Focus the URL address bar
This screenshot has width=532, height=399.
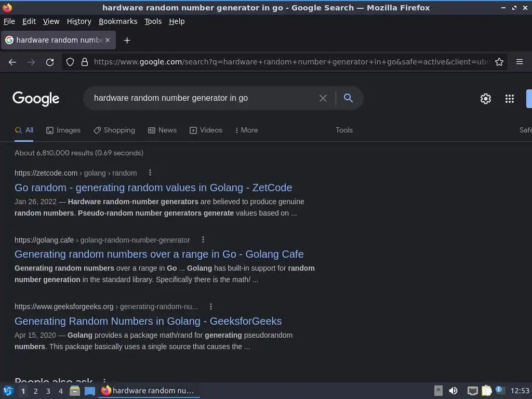[292, 62]
